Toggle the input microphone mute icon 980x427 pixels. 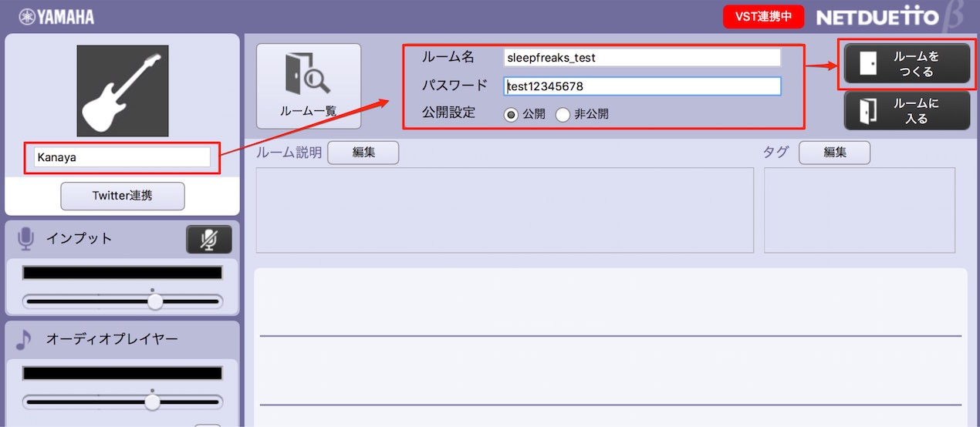coord(209,240)
